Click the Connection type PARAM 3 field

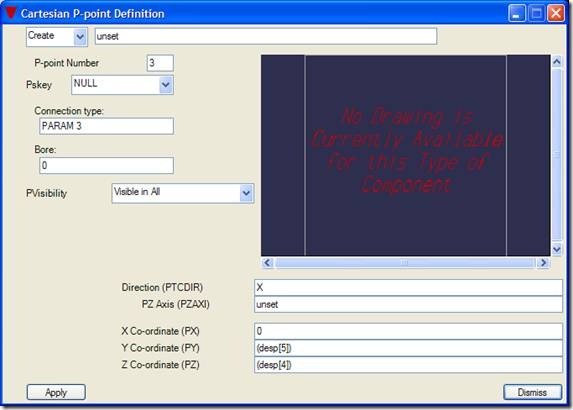tap(106, 126)
